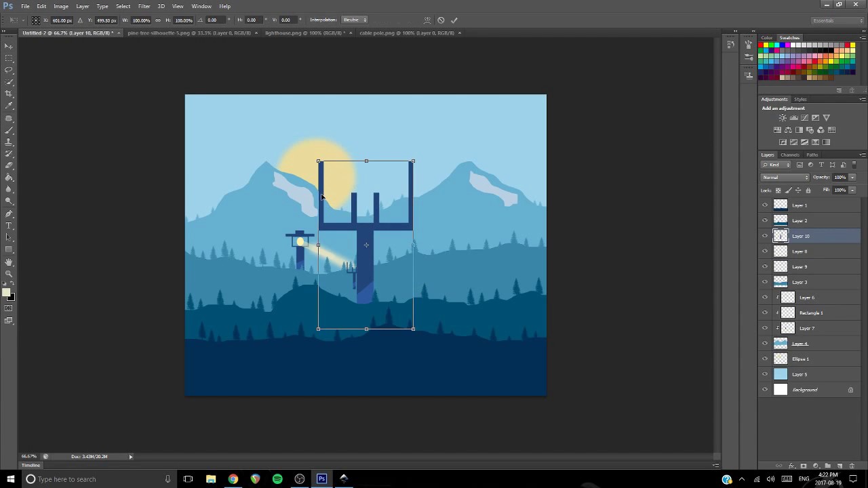Open the layer Kind filter dropdown
The height and width of the screenshot is (488, 868).
777,165
